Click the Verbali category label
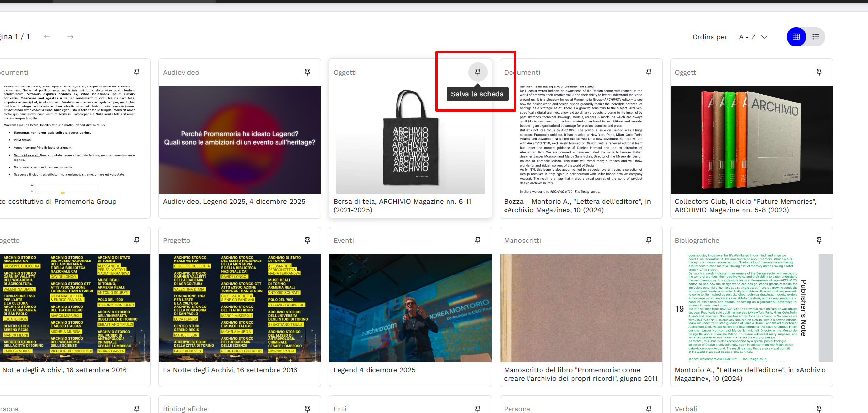 point(686,409)
